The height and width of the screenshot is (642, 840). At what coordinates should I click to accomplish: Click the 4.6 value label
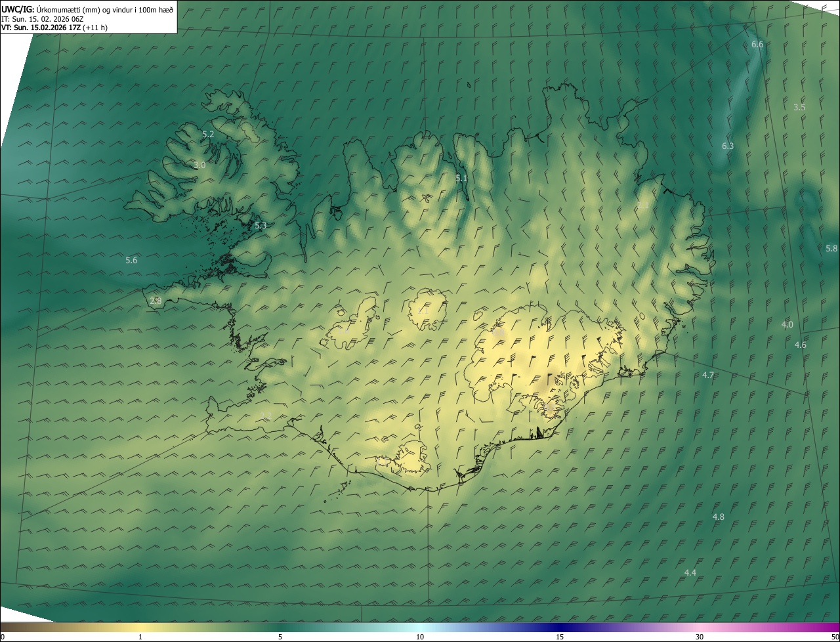click(x=801, y=345)
